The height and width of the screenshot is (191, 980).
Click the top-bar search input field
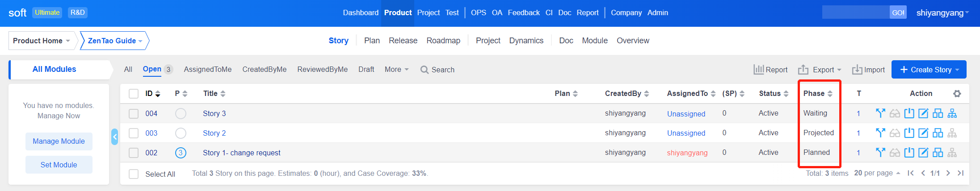(x=855, y=12)
